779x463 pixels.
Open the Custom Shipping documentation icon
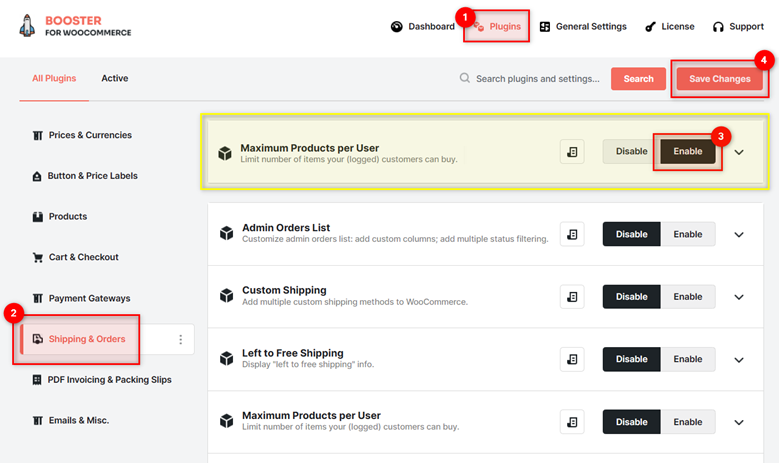[572, 297]
